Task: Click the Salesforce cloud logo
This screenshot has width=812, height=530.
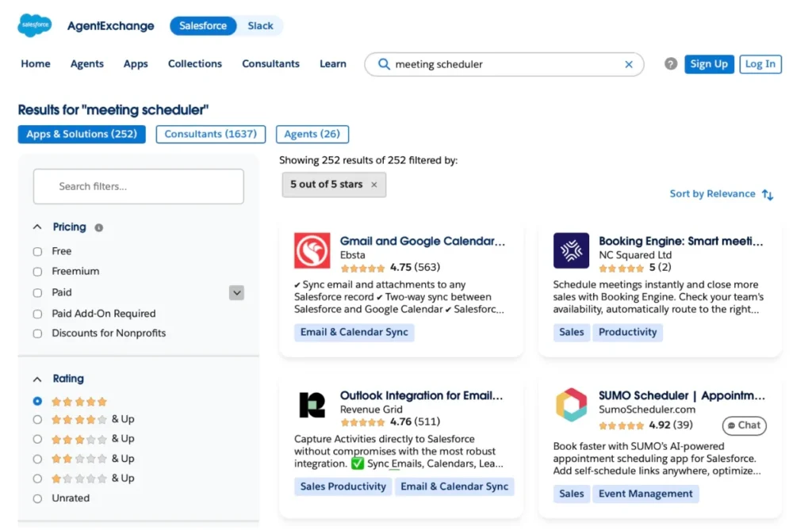Action: [x=35, y=25]
